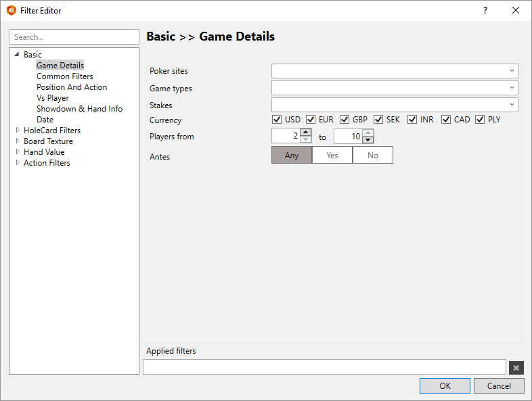Expand the HoleCard Filters node
The width and height of the screenshot is (532, 401).
tap(18, 130)
